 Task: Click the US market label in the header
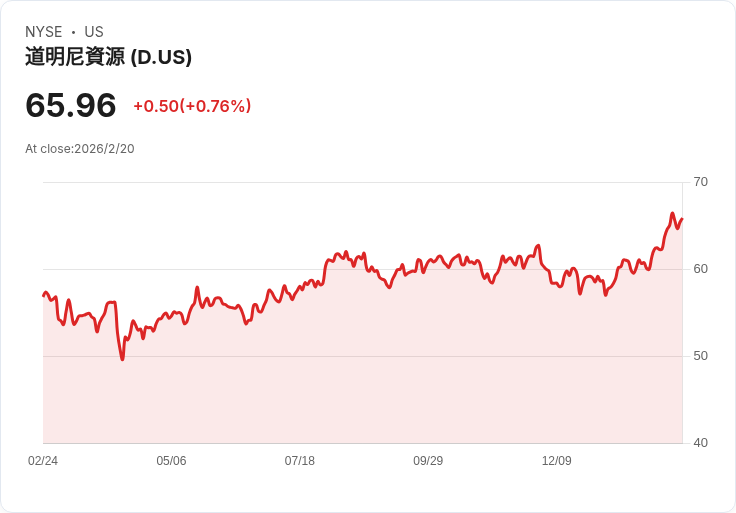pyautogui.click(x=94, y=32)
